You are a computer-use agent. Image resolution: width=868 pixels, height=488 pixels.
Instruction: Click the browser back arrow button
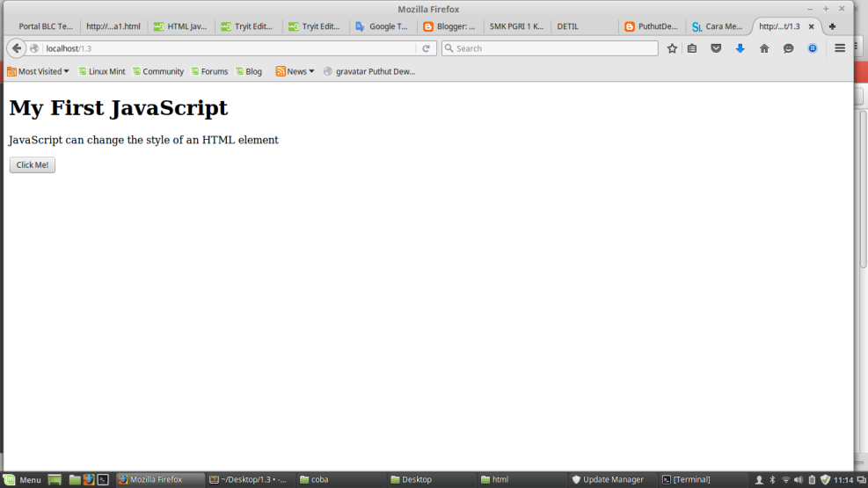[x=17, y=48]
